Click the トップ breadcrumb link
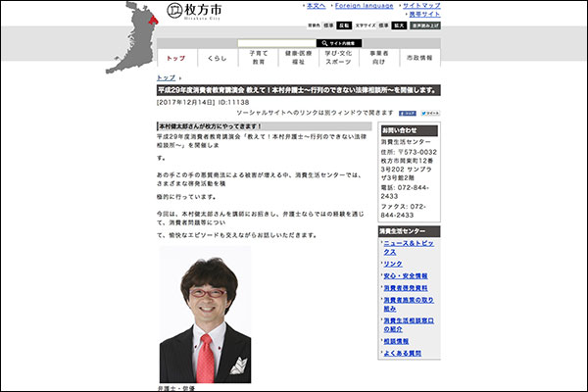This screenshot has width=588, height=392. [166, 77]
